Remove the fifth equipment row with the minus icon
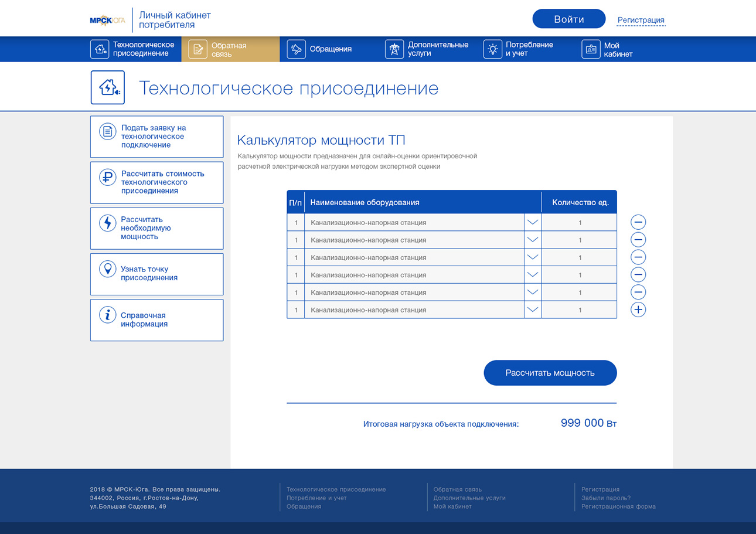 point(638,292)
